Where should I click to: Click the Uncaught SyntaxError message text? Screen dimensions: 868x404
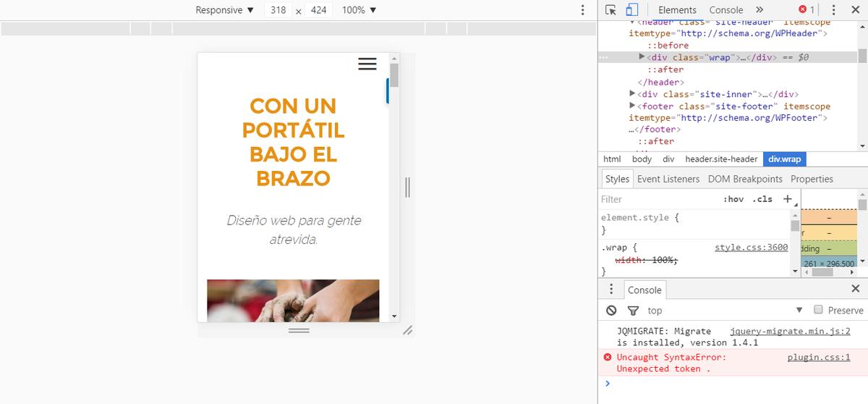coord(672,363)
